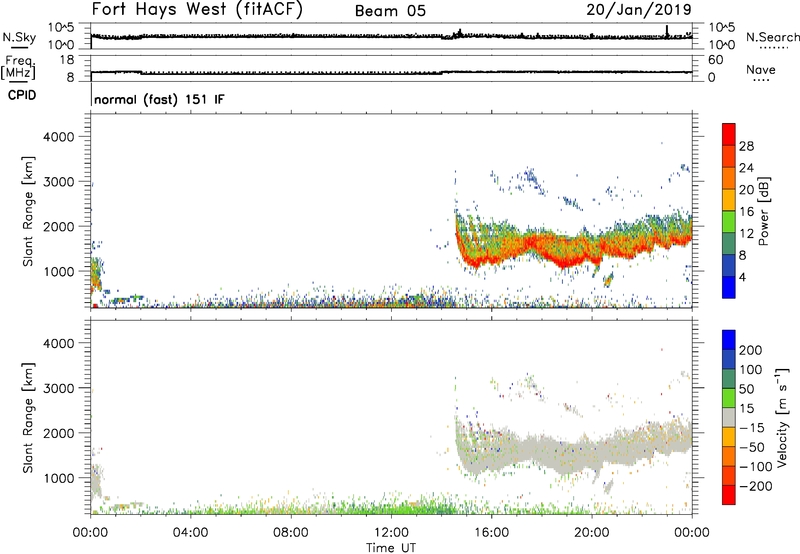Click the '18' tick on frequency axis

[67, 60]
